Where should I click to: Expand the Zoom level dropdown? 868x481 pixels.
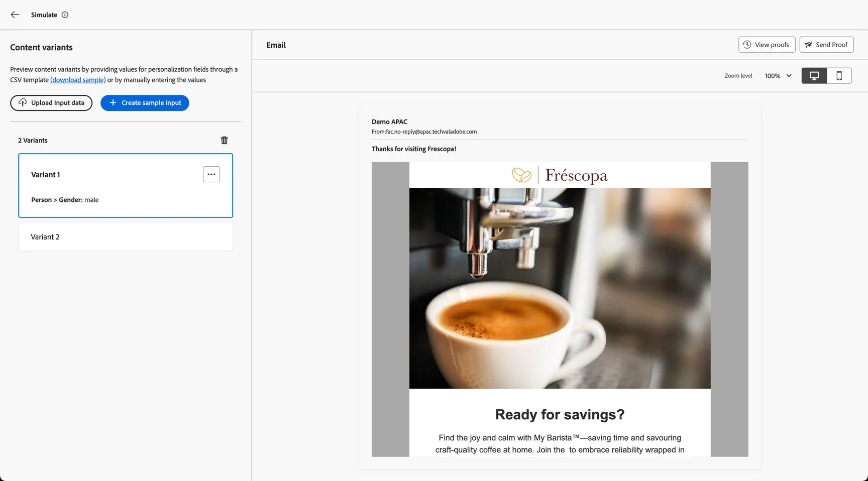tap(778, 76)
